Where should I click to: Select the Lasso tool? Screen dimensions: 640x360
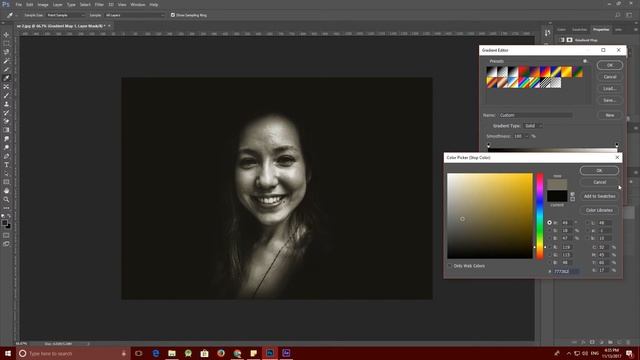(6, 52)
